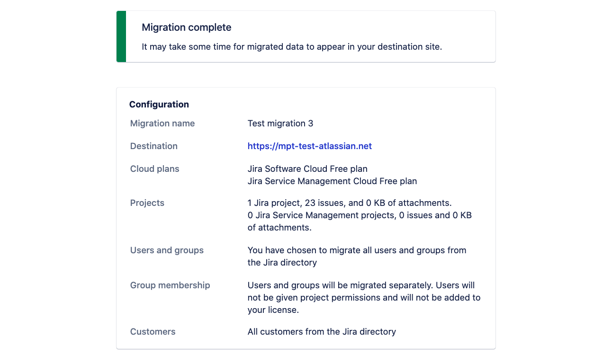Image resolution: width=594 pixels, height=364 pixels.
Task: Click the project permissions explanation text
Action: pyautogui.click(x=363, y=297)
